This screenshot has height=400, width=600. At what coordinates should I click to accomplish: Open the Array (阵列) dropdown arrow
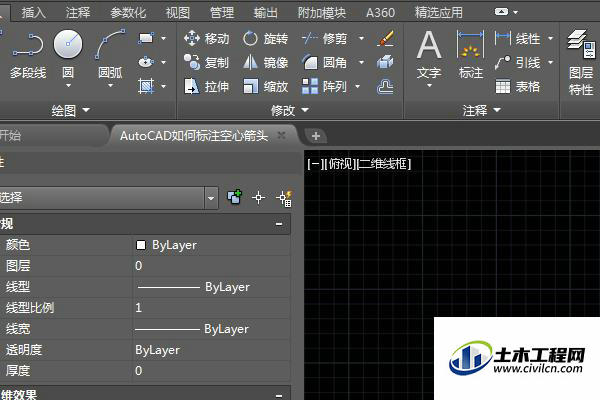[357, 87]
